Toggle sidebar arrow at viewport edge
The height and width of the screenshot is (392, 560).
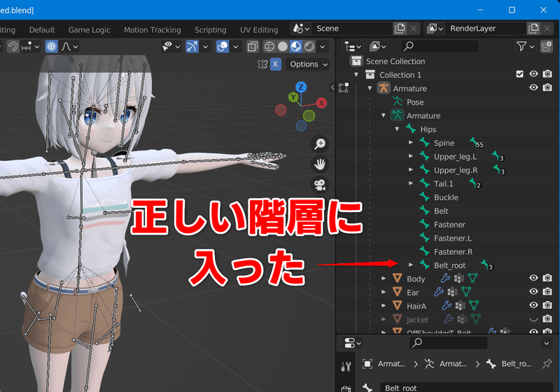(332, 87)
